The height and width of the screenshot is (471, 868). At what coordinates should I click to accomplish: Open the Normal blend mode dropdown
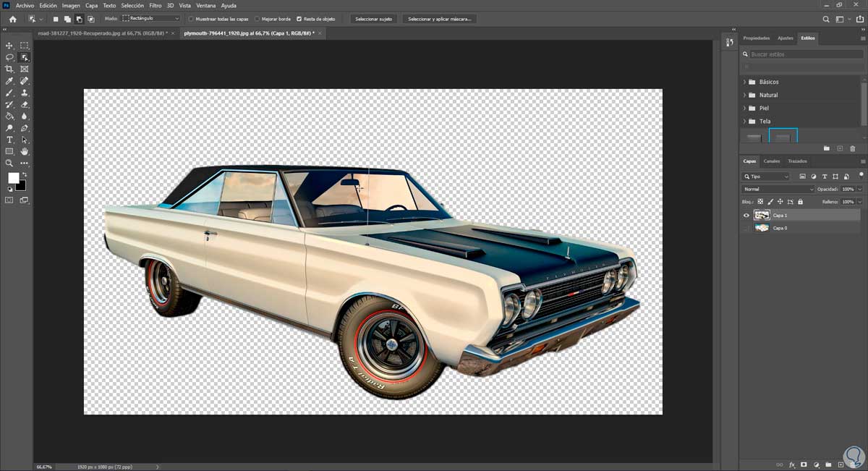coord(778,190)
